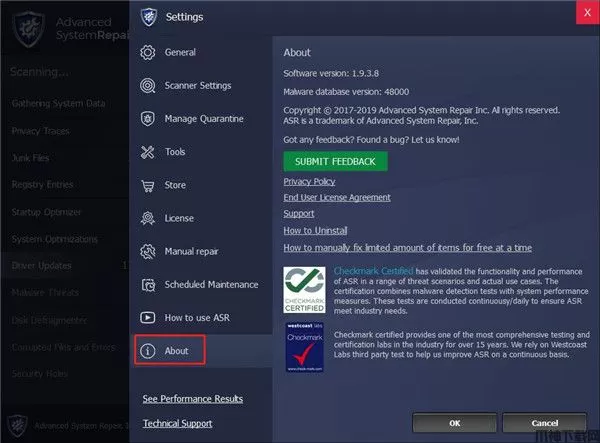Click the Scheduled Maintenance calendar icon
The image size is (600, 443).
point(148,284)
